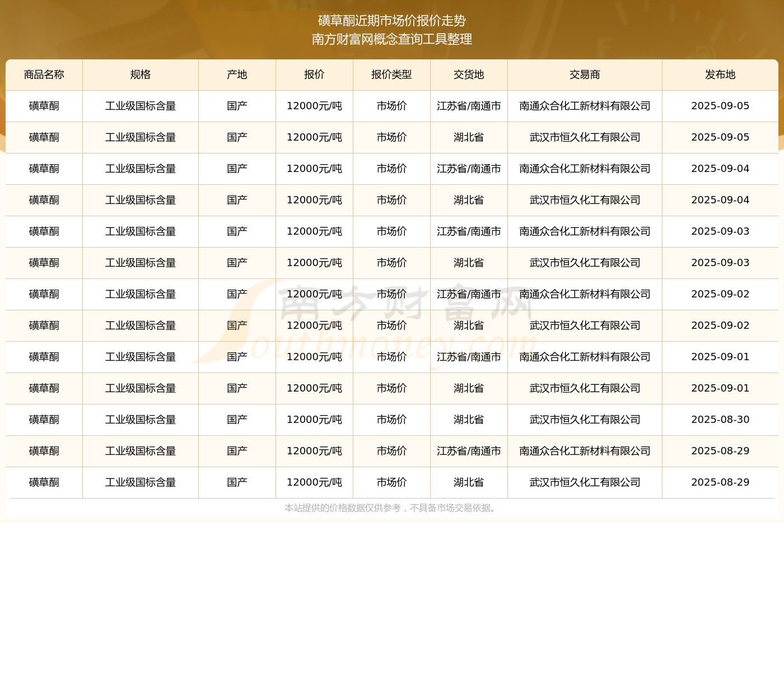Click 磺草酮 in the 2025-08-30 row

(x=44, y=420)
